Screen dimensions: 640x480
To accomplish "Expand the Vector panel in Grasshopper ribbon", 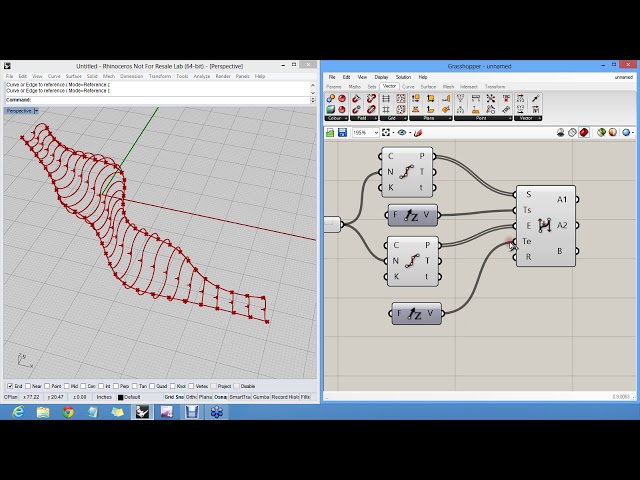I will point(540,118).
